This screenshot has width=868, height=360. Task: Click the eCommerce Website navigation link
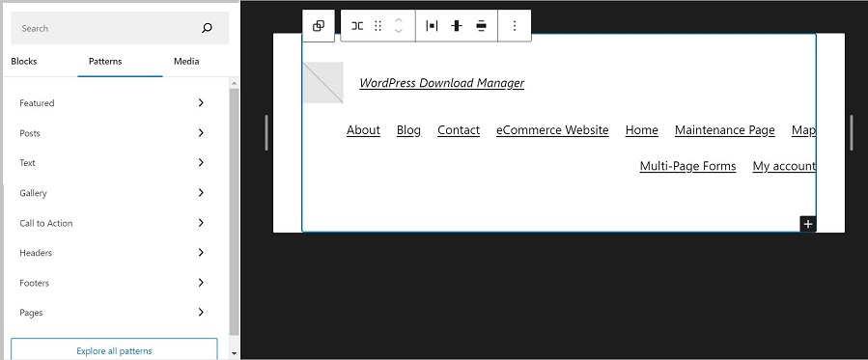pos(552,130)
